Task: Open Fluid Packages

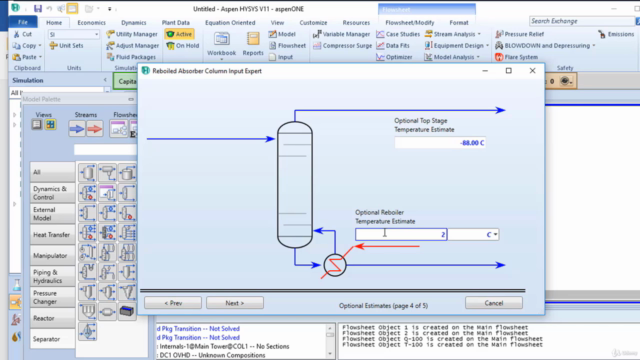Action: pos(131,57)
